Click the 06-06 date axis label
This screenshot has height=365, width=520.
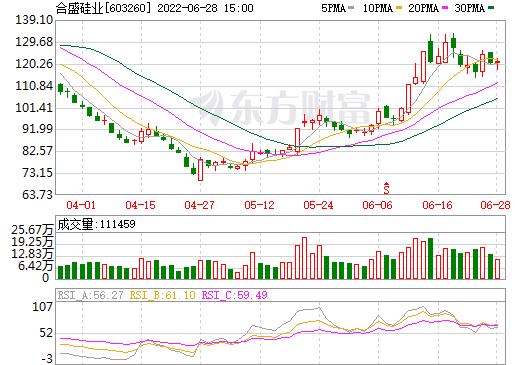pyautogui.click(x=377, y=205)
